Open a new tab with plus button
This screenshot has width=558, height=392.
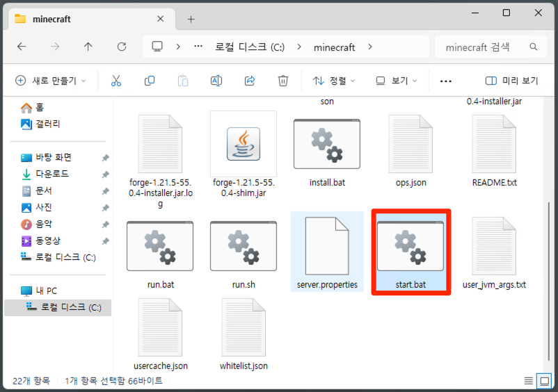coord(191,19)
